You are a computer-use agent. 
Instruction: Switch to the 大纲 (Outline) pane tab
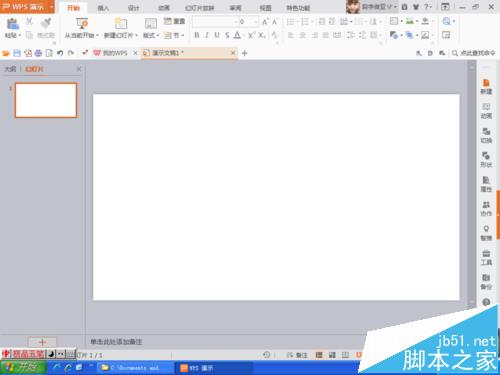click(x=10, y=69)
